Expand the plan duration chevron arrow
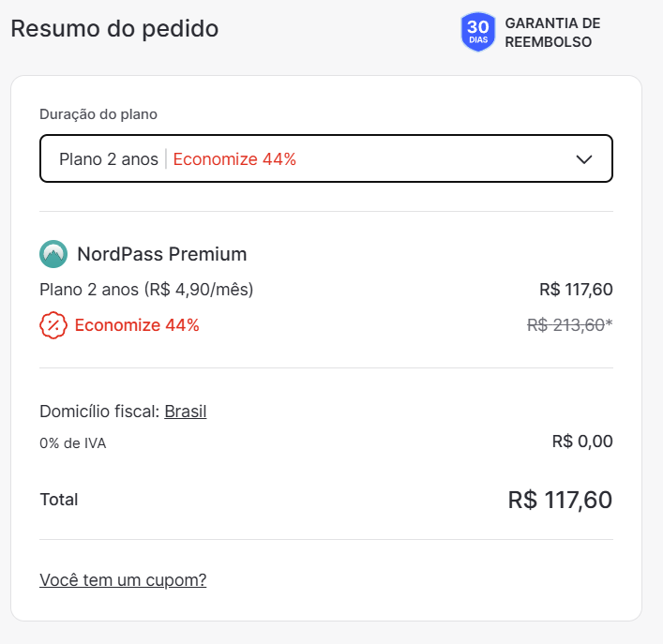The width and height of the screenshot is (663, 644). pyautogui.click(x=584, y=159)
